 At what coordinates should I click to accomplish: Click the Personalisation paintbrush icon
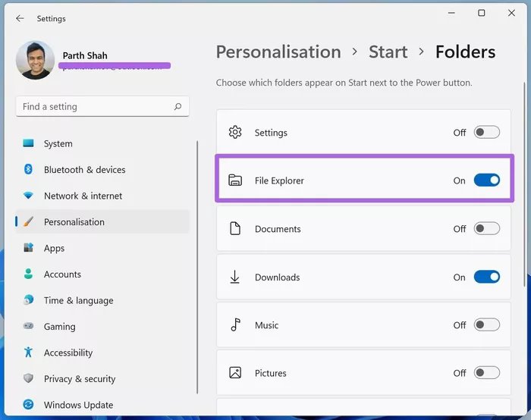click(29, 221)
